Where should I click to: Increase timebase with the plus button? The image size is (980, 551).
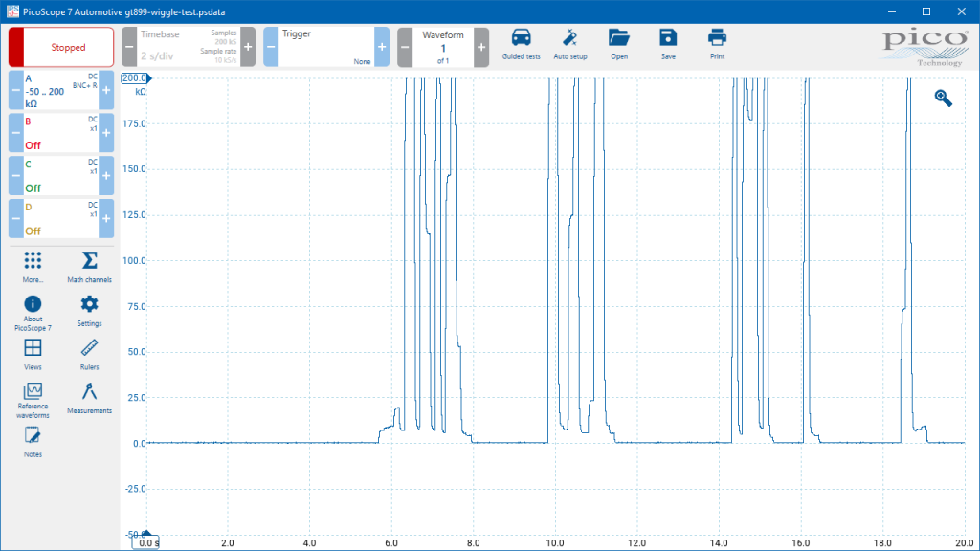pos(248,47)
